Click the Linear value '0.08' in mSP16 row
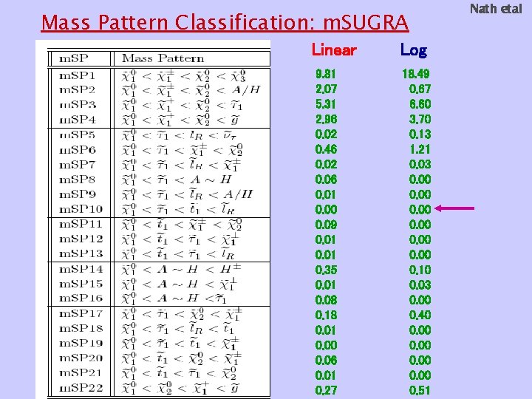The height and width of the screenshot is (399, 532). pyautogui.click(x=326, y=300)
